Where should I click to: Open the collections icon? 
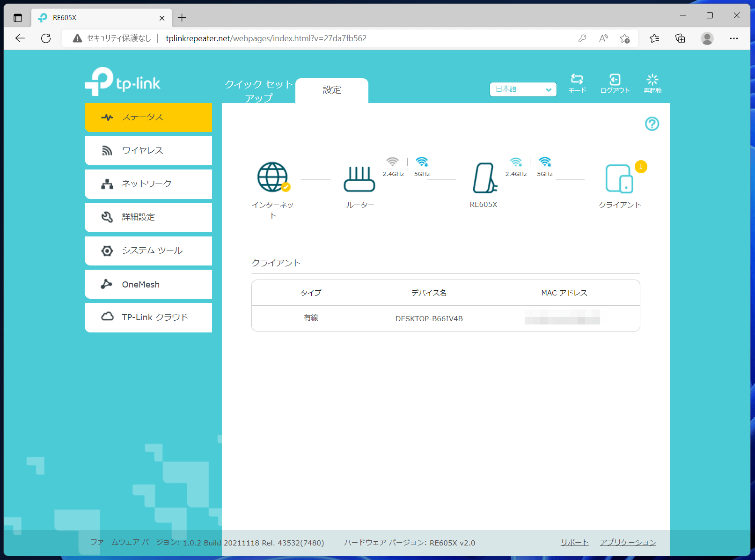pos(680,38)
